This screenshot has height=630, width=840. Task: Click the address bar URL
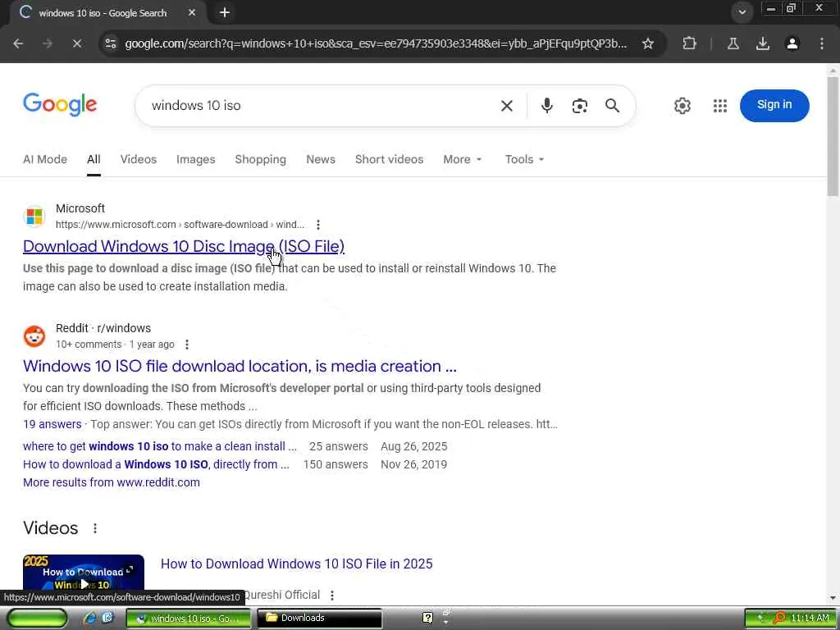tap(376, 43)
